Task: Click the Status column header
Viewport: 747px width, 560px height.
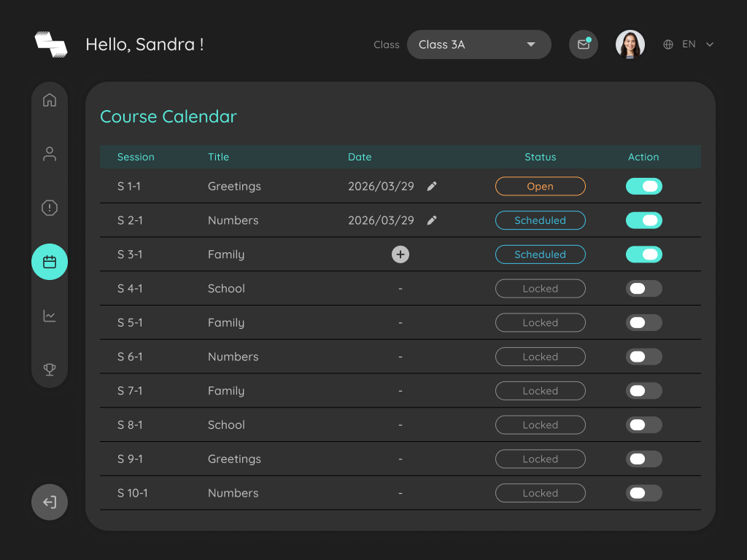Action: point(541,157)
